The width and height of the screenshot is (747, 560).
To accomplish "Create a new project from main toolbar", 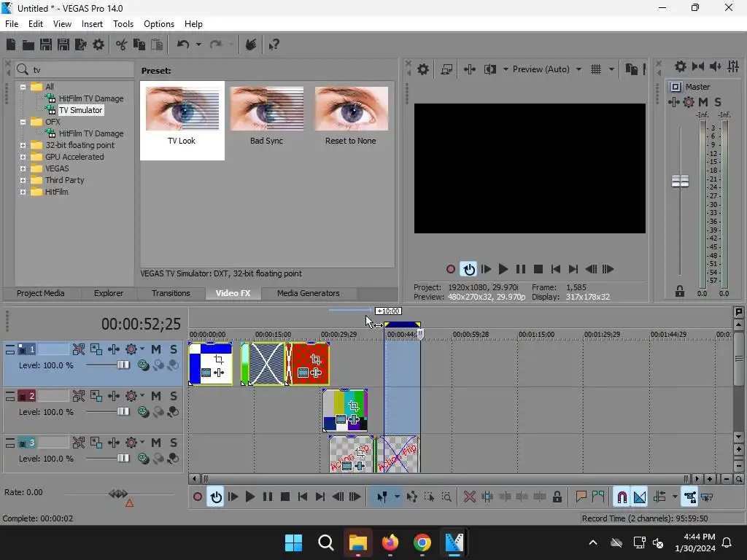I will coord(10,44).
